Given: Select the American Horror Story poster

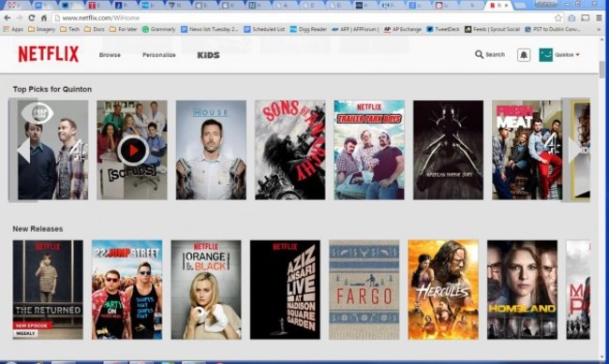Looking at the screenshot, I should (448, 150).
